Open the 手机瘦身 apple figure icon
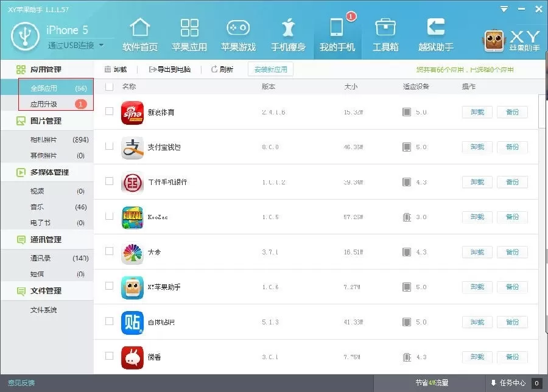 [289, 27]
